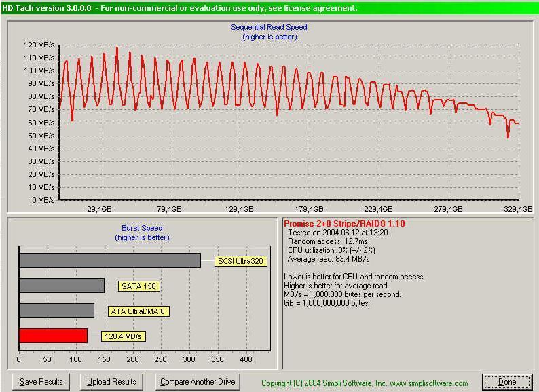Click the 279,4GB axis label
Viewport: 539px width, 392px height.
pos(448,209)
